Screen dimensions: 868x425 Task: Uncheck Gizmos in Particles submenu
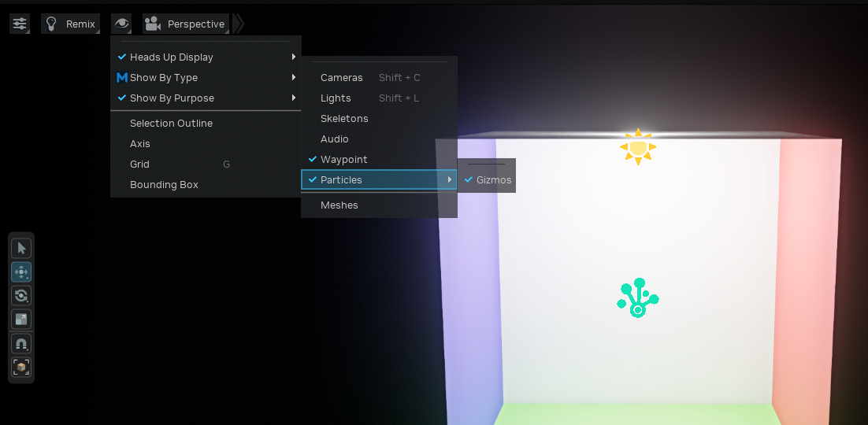[x=487, y=180]
